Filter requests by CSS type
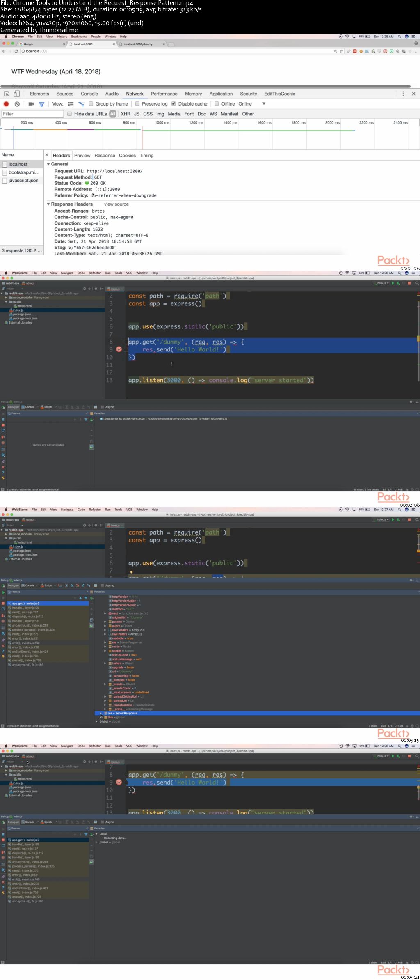Image resolution: width=420 pixels, height=980 pixels. (x=148, y=114)
